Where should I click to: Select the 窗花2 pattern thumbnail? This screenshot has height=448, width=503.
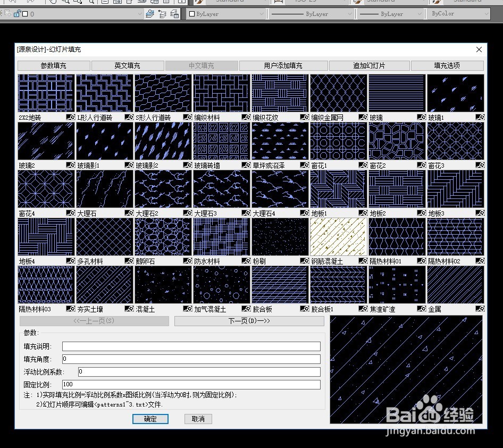click(x=397, y=141)
